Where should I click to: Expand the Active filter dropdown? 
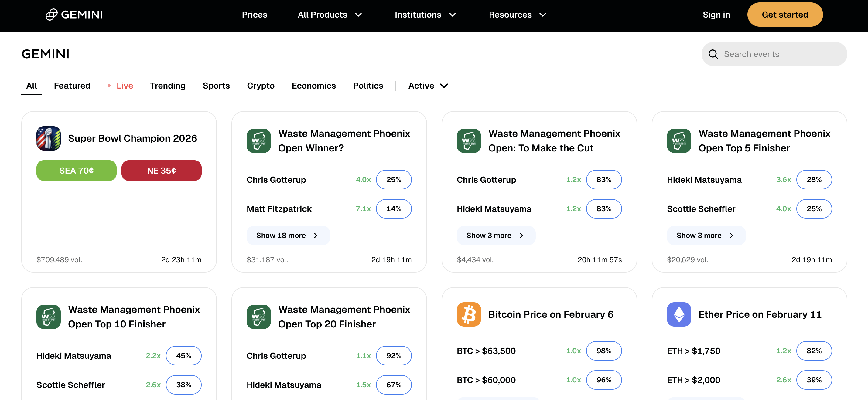coord(428,86)
